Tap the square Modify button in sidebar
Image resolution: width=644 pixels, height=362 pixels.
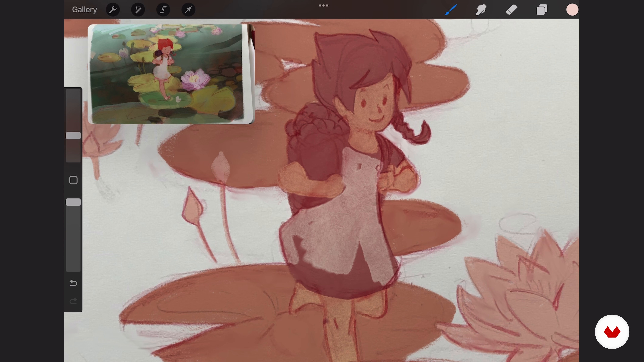[73, 180]
